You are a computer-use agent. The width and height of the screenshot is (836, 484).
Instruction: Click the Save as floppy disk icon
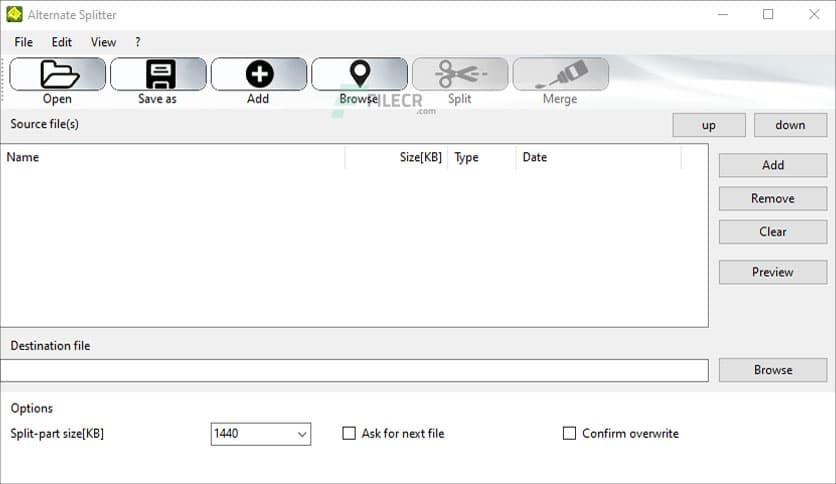click(158, 74)
